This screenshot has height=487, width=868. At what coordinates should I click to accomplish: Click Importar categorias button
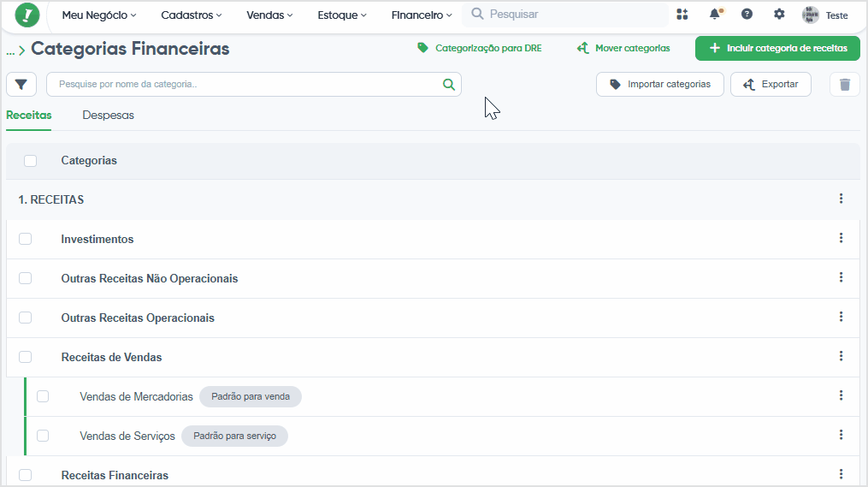coord(660,84)
